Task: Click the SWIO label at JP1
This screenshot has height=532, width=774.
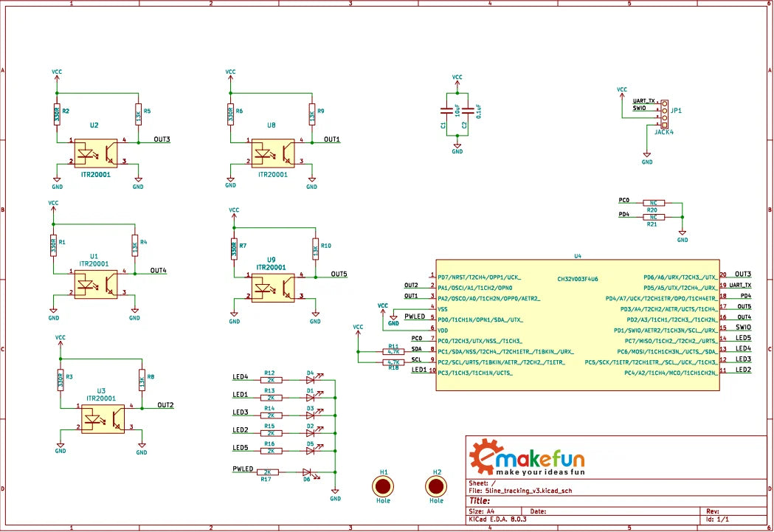Action: point(639,108)
